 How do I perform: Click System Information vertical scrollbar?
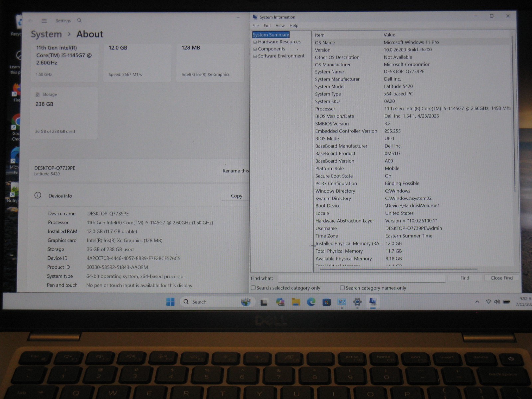(x=514, y=113)
